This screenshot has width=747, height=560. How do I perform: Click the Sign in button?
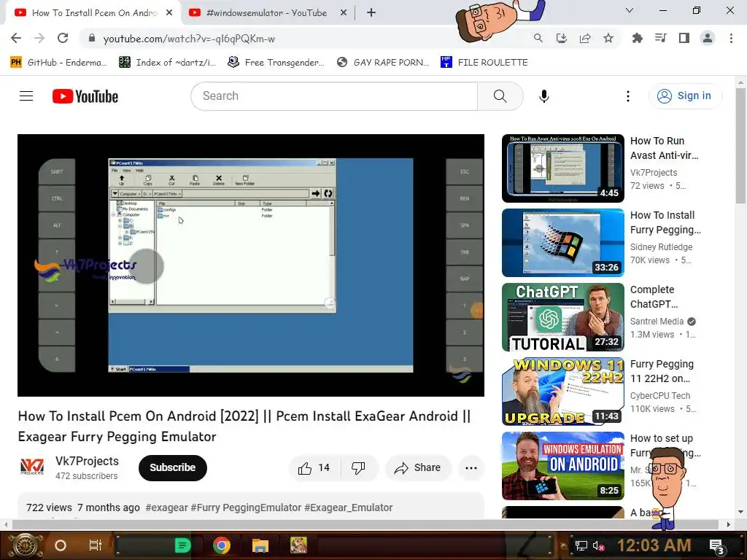click(x=685, y=96)
